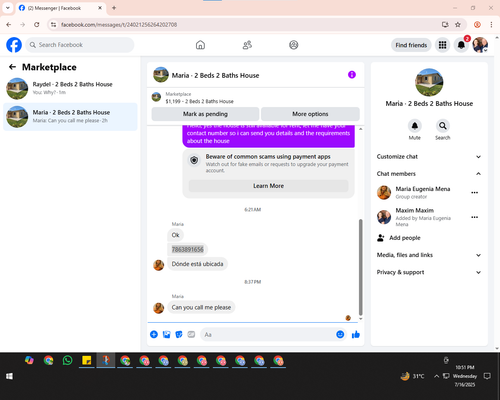
Task: Bookmark this page with star icon
Action: [x=458, y=25]
